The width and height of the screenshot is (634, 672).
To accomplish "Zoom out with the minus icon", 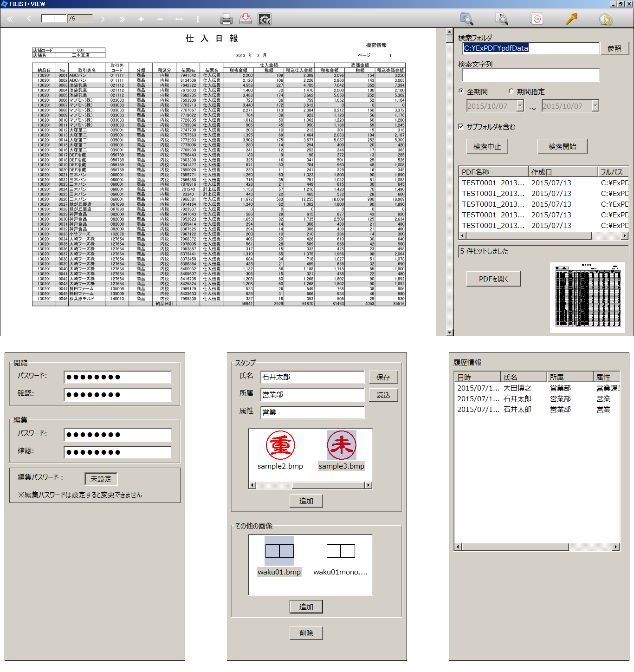I will 160,19.
